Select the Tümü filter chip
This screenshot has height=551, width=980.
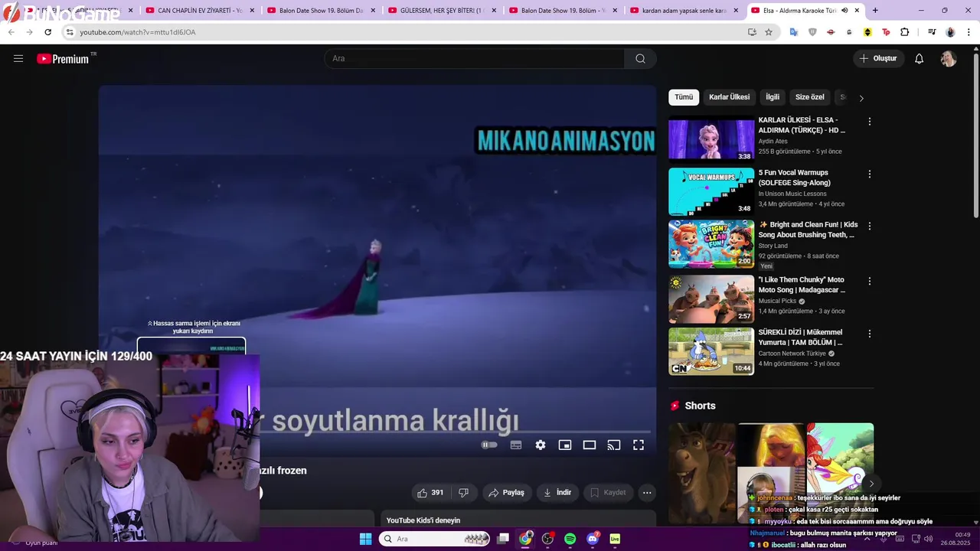684,97
